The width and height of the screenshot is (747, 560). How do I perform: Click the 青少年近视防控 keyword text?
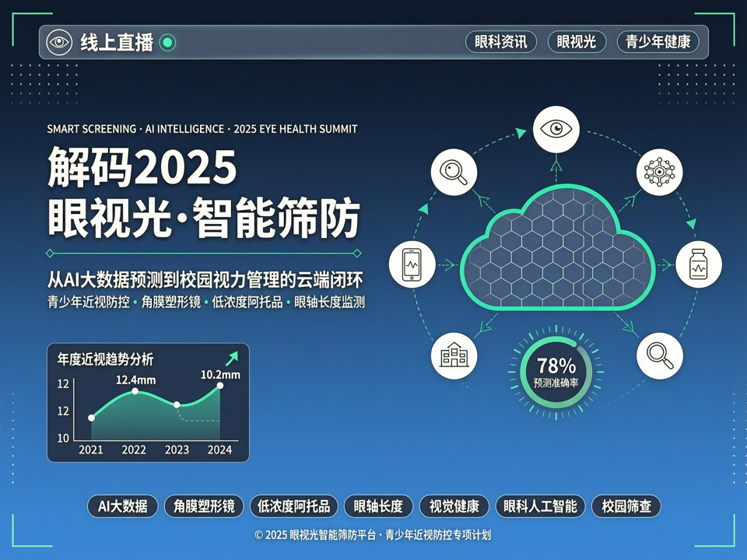point(89,303)
